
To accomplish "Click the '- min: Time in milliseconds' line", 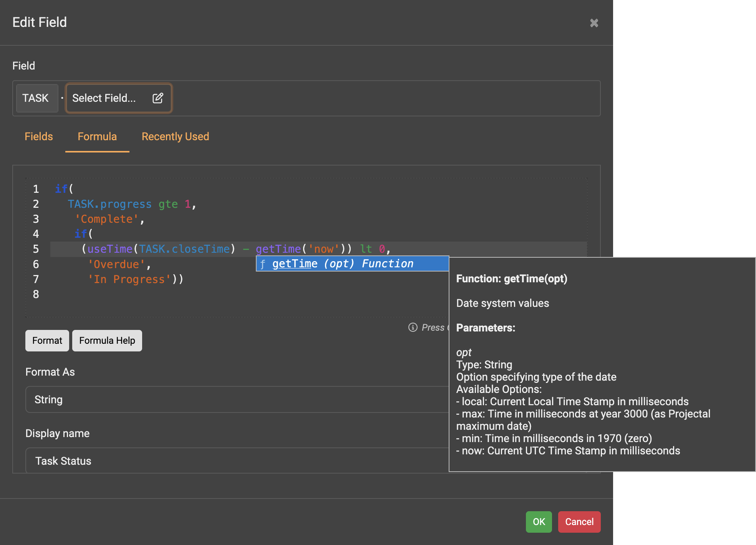I will [554, 439].
